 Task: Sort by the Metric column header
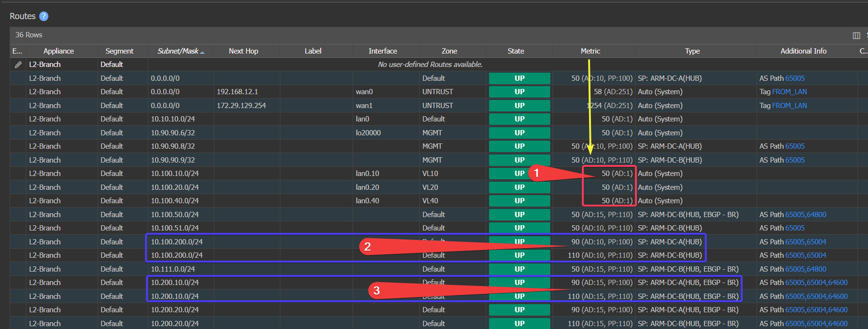pyautogui.click(x=590, y=51)
